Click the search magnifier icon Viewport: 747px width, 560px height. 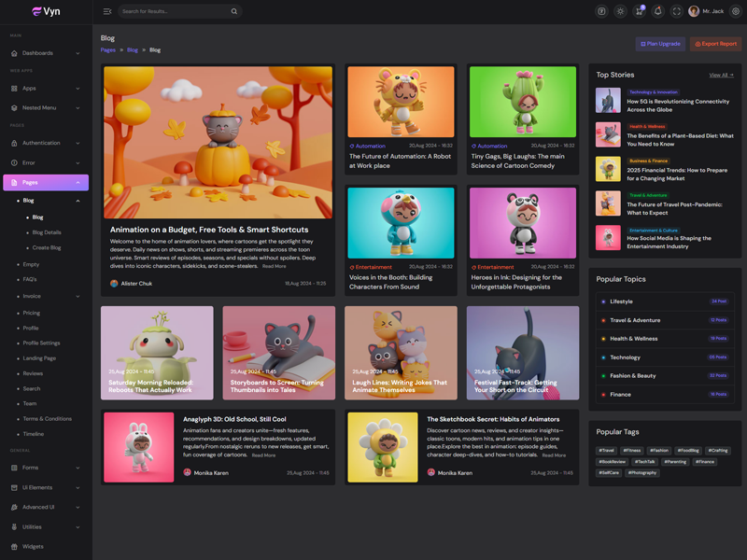coord(233,11)
